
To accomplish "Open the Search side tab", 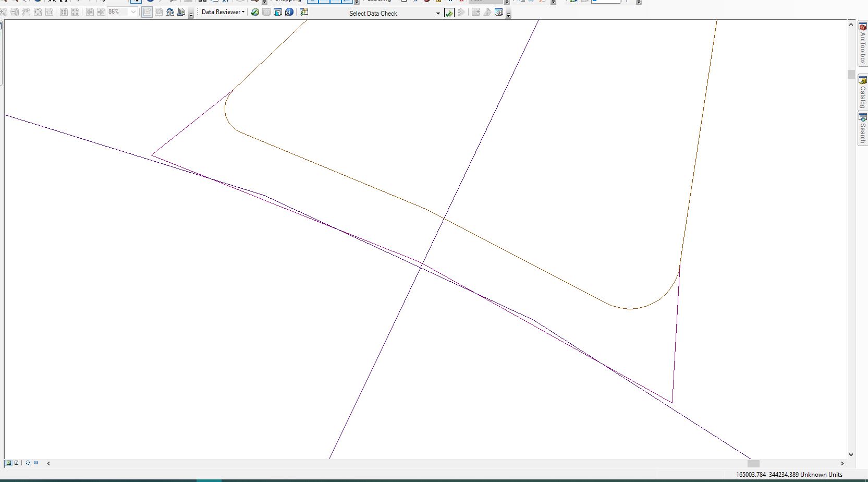I will click(x=863, y=129).
